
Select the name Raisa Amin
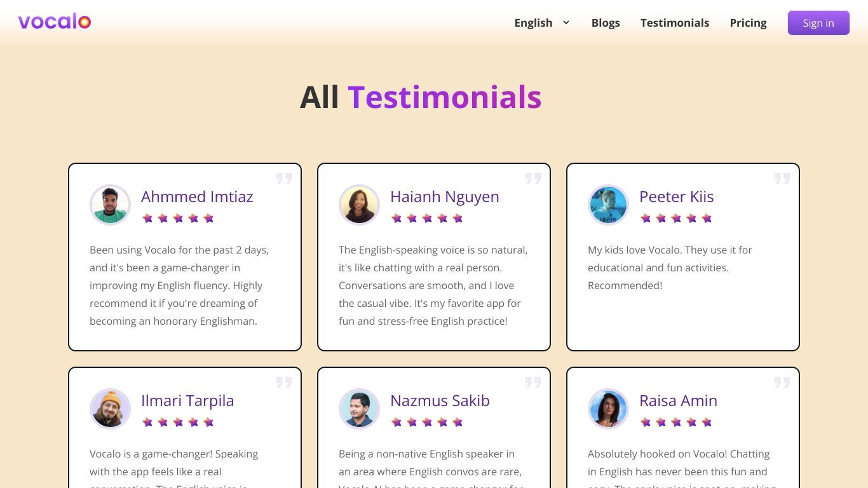678,400
